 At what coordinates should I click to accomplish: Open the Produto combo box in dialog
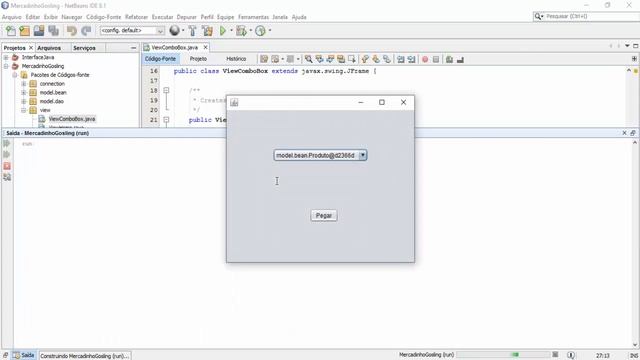coord(320,156)
